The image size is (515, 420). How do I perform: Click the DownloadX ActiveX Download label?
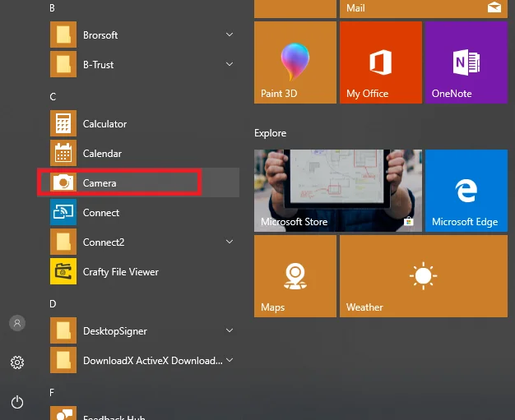153,361
